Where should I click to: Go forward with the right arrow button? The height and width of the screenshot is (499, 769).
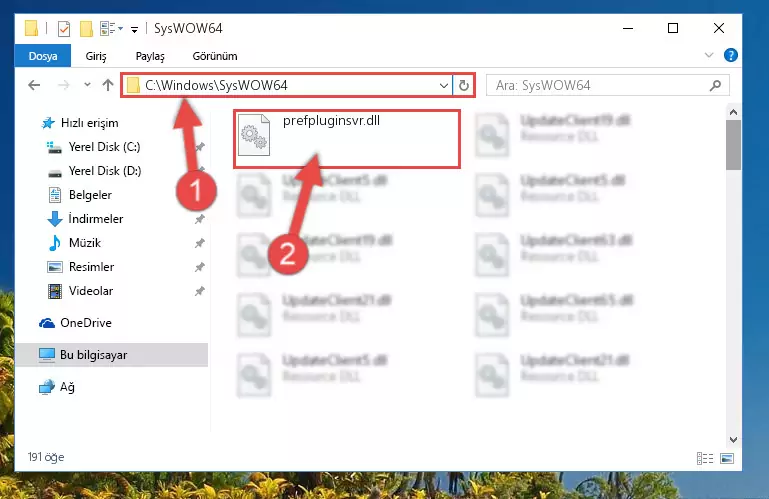click(x=63, y=85)
